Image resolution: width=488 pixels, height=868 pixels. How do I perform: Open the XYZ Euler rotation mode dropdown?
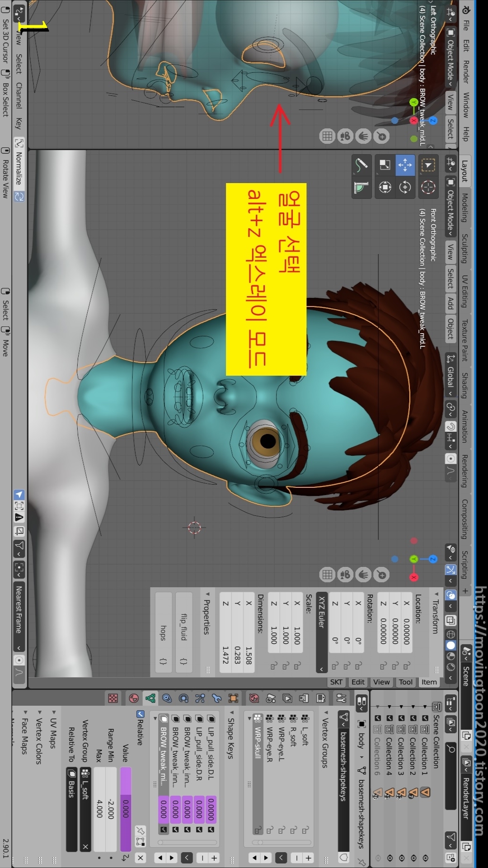coord(321,633)
